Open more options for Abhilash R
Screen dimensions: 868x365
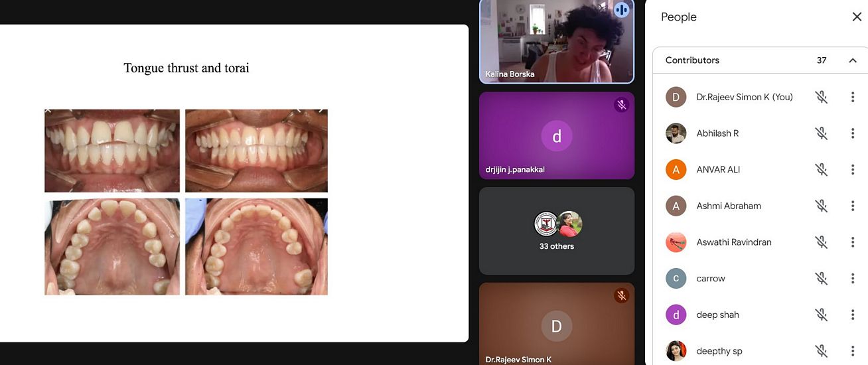[x=853, y=133]
